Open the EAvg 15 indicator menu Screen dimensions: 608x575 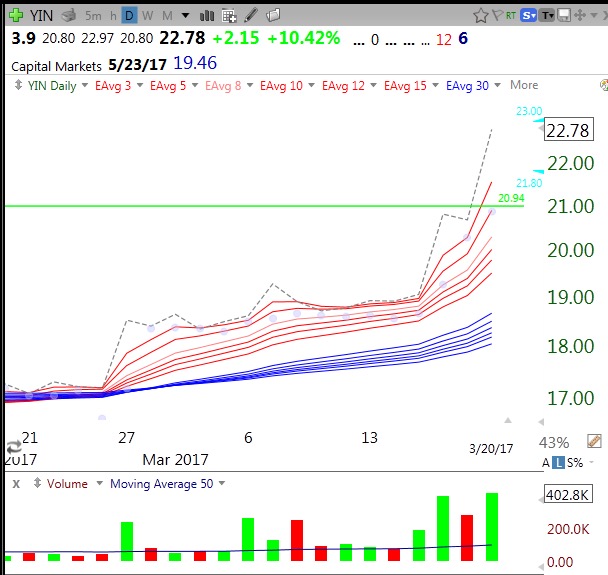[435, 85]
